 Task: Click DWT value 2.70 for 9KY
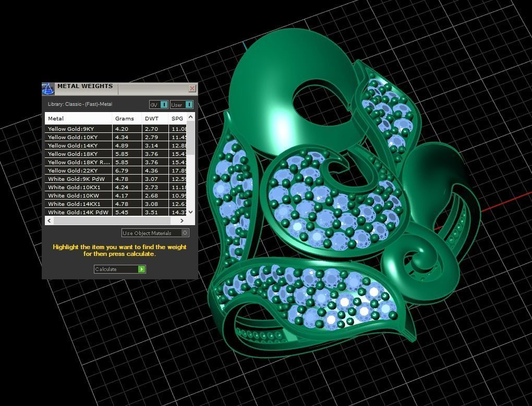coord(151,129)
